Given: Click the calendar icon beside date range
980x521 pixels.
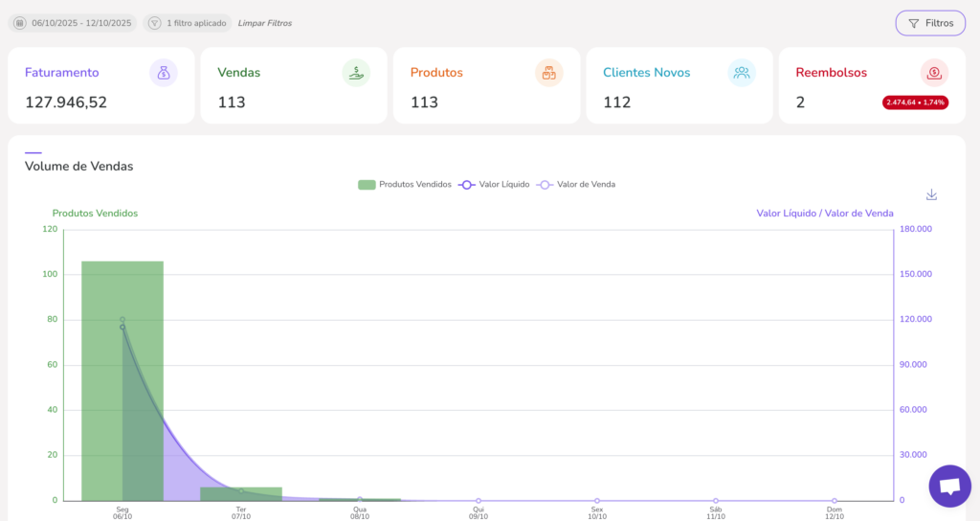Looking at the screenshot, I should tap(19, 23).
